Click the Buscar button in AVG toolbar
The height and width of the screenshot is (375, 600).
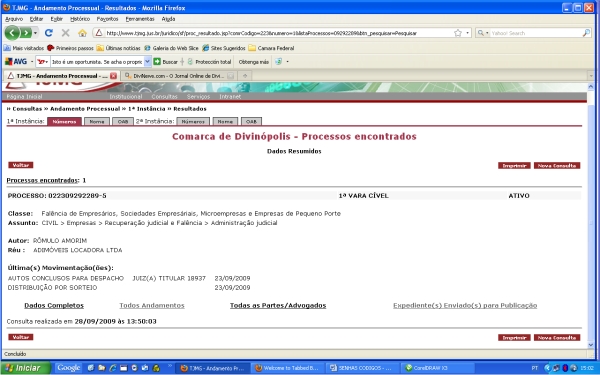[x=165, y=62]
